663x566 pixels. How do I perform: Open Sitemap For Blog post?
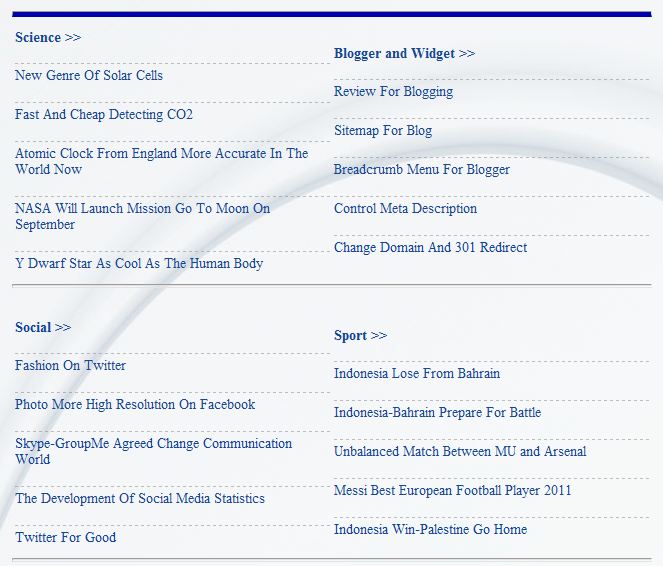click(x=383, y=130)
